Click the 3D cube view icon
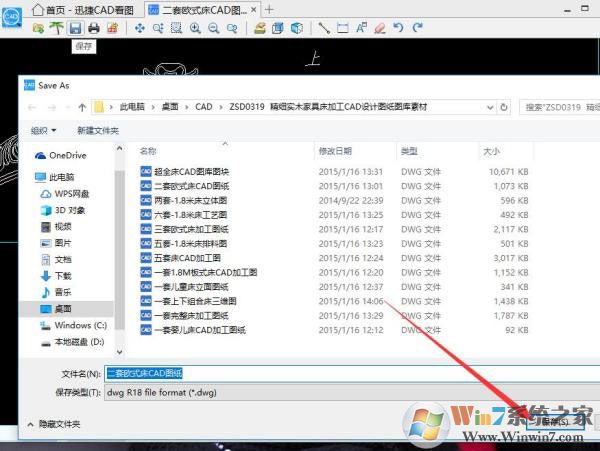Image resolution: width=600 pixels, height=451 pixels. coord(297,28)
